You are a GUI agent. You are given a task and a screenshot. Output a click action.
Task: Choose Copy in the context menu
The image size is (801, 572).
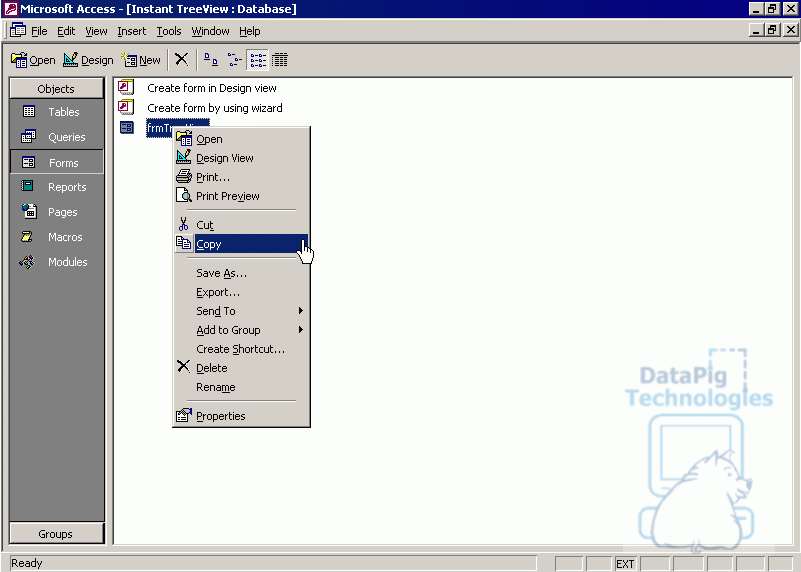[x=242, y=244]
